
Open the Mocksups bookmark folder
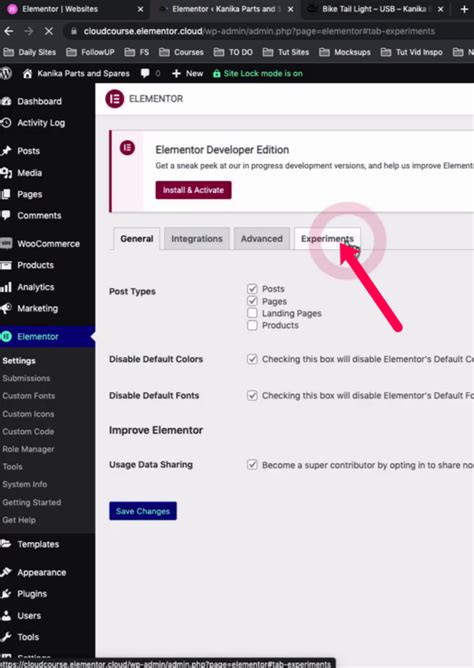click(x=345, y=52)
